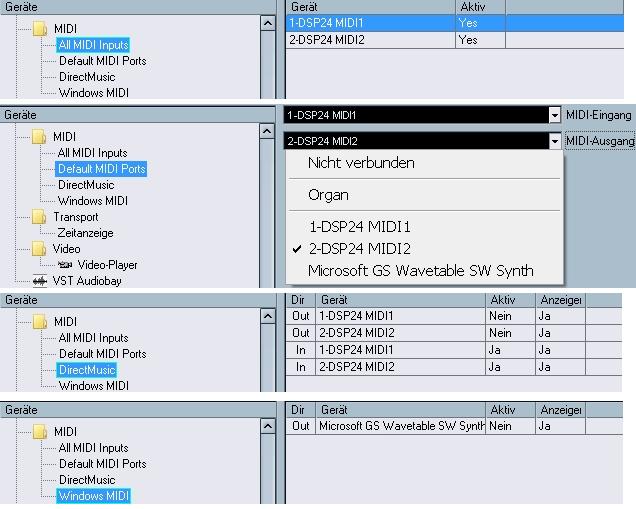Click scroll-up arrow in panel with Windows MIDI highlighted
636x509 pixels.
tap(268, 426)
